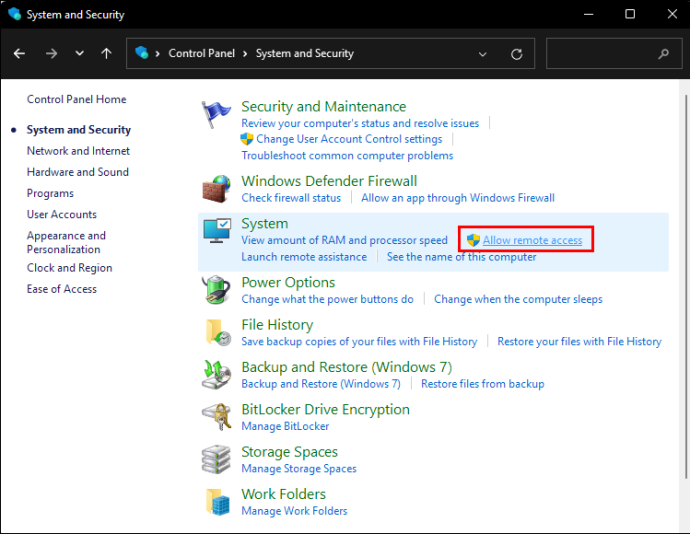Click the Storage Spaces drives icon
Image resolution: width=690 pixels, height=534 pixels.
click(x=216, y=459)
